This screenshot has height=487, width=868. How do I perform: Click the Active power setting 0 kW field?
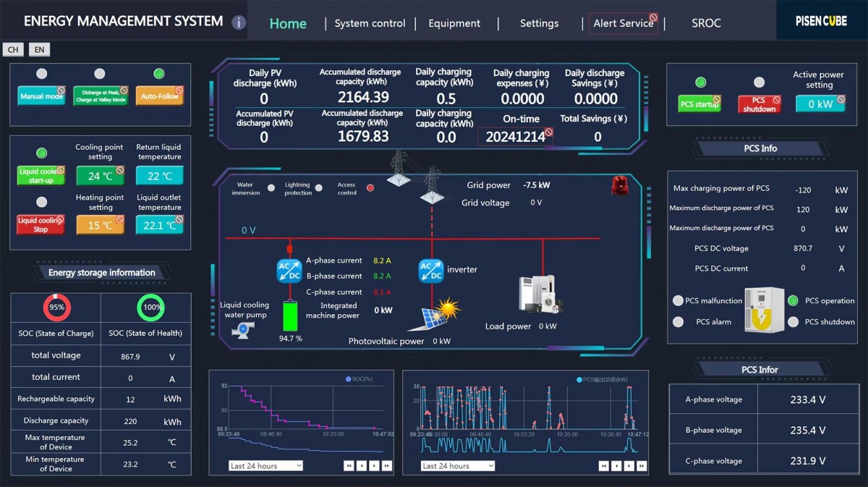(x=820, y=103)
